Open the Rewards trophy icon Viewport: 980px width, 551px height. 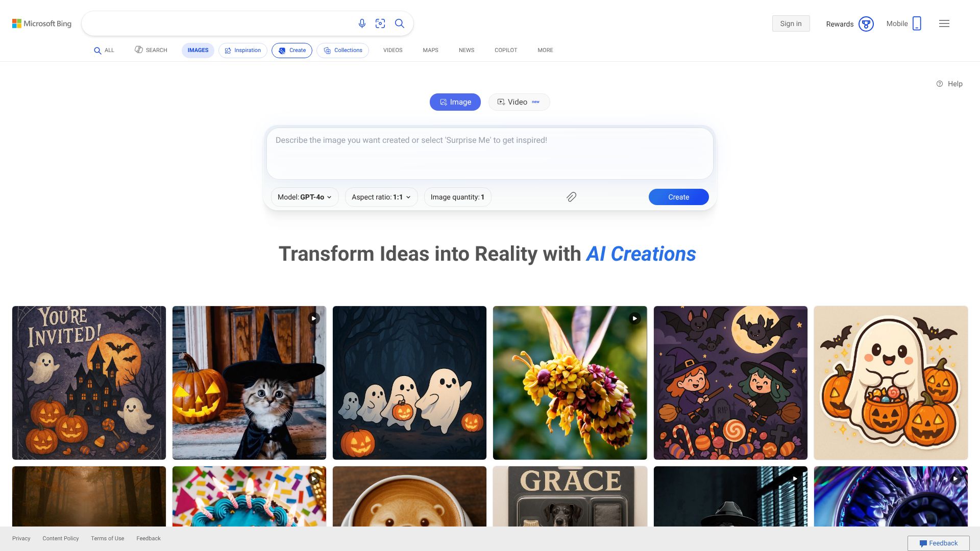tap(866, 24)
